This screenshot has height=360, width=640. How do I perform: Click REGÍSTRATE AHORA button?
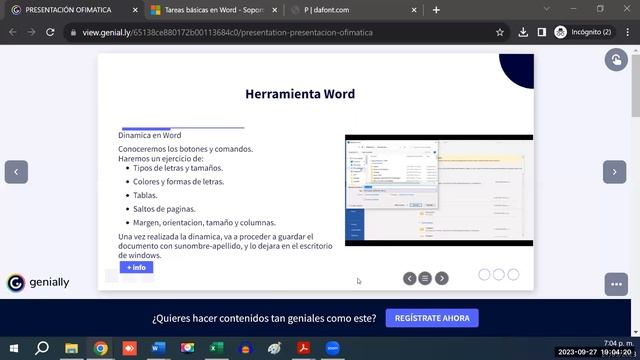432,318
